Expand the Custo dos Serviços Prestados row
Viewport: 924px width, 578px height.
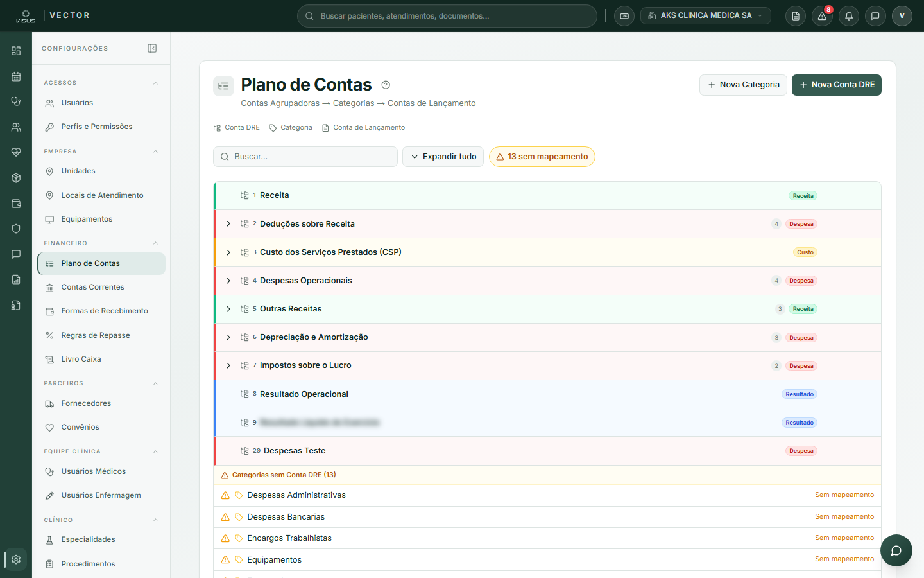point(228,252)
